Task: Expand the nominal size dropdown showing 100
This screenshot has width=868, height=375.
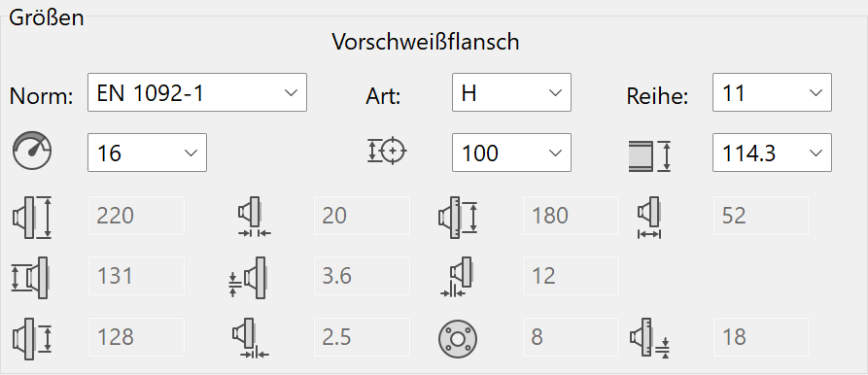Action: [x=511, y=153]
